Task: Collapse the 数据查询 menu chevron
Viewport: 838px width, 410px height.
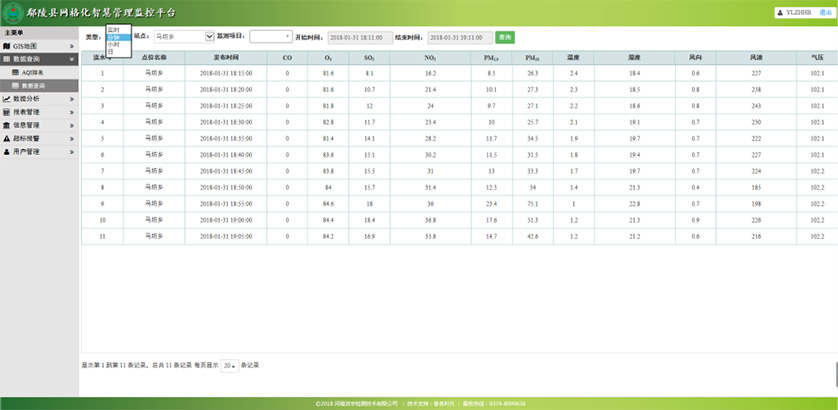Action: [71, 59]
